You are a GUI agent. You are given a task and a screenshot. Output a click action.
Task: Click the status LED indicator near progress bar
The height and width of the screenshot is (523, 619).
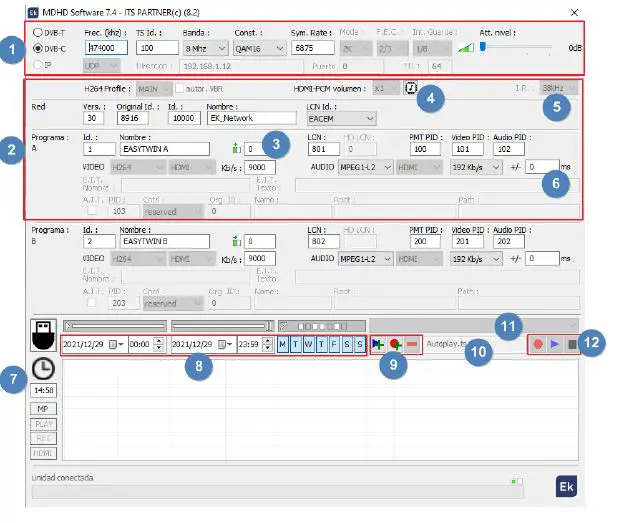point(517,481)
